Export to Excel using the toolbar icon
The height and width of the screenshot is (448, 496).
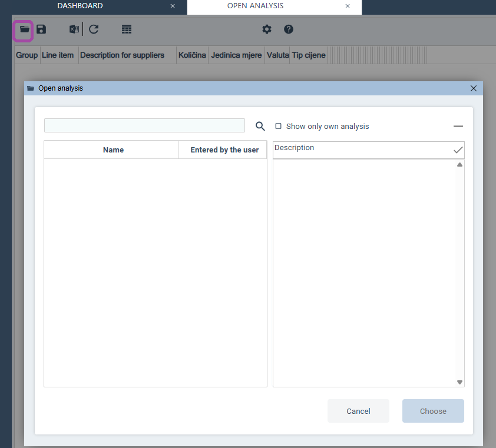[74, 29]
